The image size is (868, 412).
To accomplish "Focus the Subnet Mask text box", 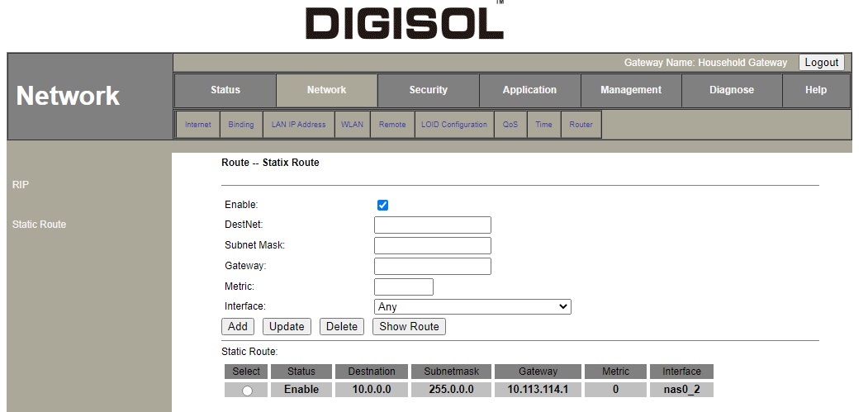I will coord(432,246).
